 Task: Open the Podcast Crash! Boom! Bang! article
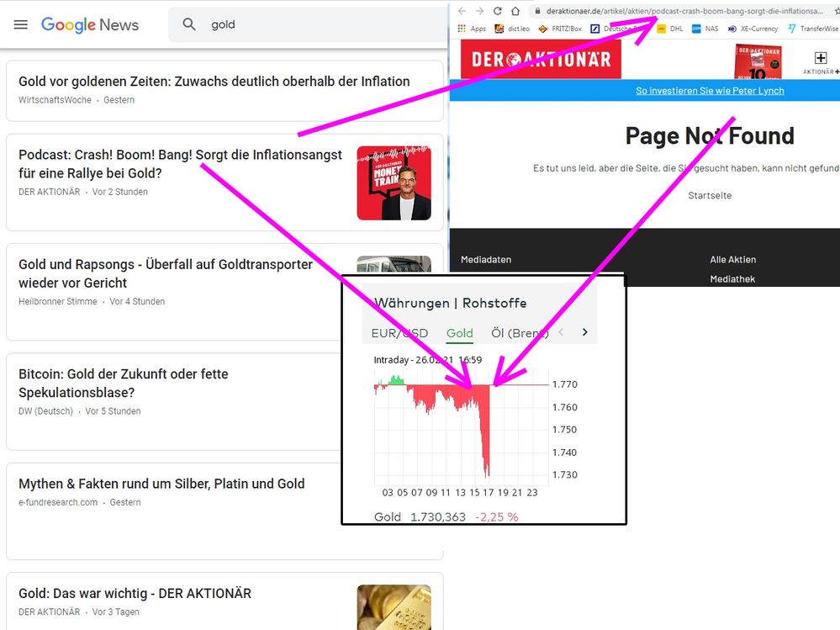point(180,164)
